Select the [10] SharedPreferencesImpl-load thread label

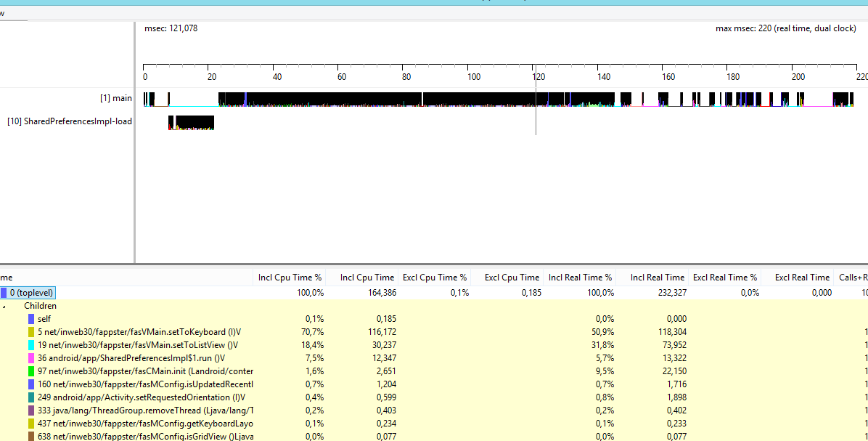[70, 121]
